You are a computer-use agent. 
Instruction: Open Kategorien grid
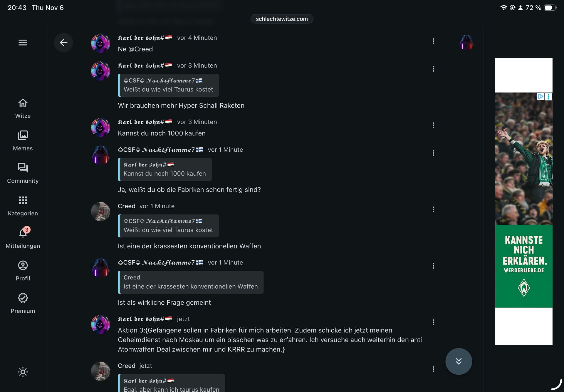coord(23,206)
